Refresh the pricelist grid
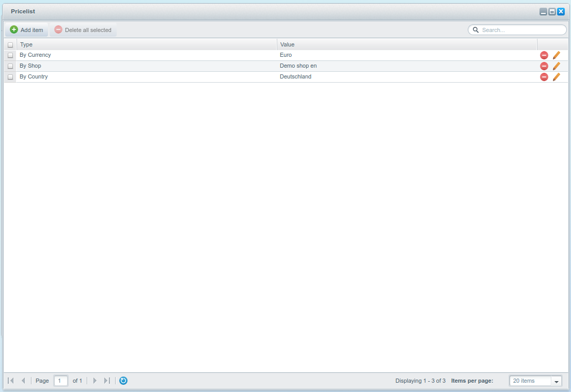The width and height of the screenshot is (571, 392). tap(123, 381)
